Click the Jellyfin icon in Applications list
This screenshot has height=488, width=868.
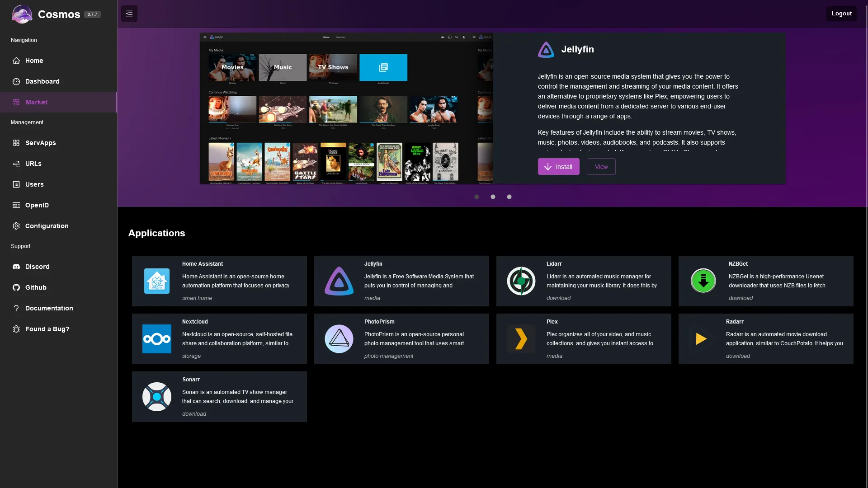[x=339, y=281]
